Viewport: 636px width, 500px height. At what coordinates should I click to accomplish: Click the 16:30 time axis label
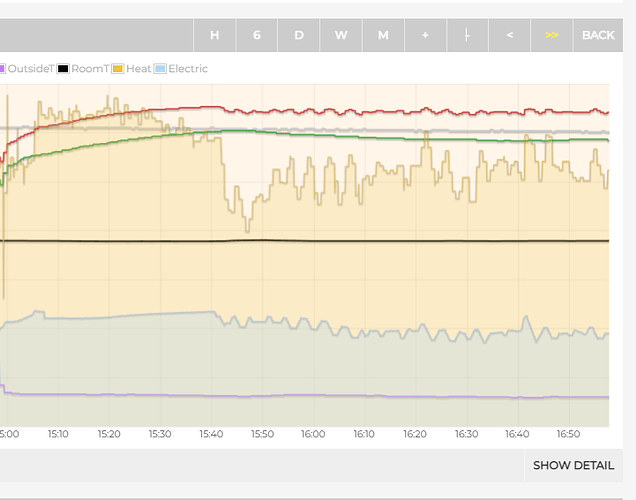pos(466,435)
